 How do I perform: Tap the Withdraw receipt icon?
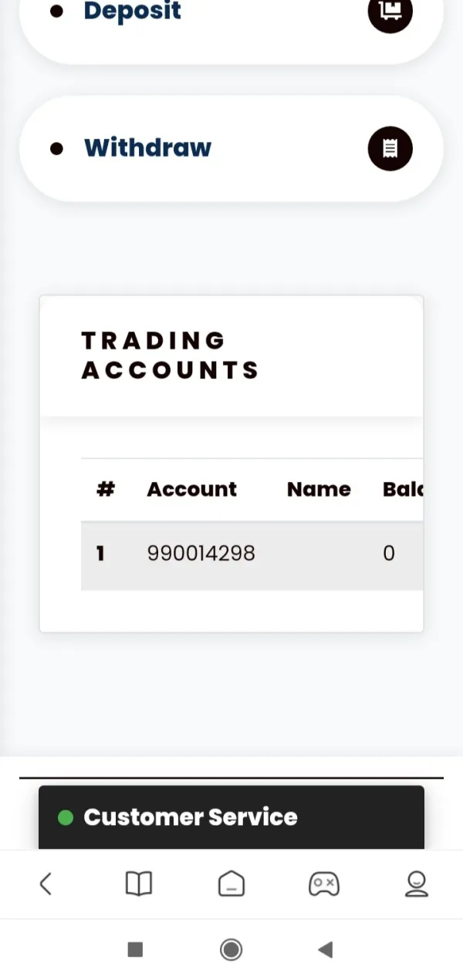[x=390, y=148]
